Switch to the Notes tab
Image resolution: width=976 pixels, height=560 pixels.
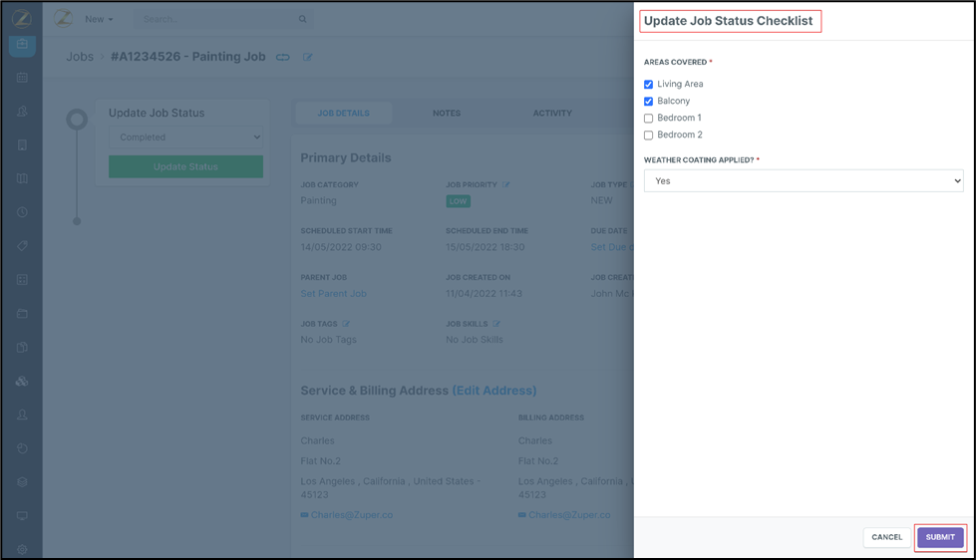tap(447, 114)
